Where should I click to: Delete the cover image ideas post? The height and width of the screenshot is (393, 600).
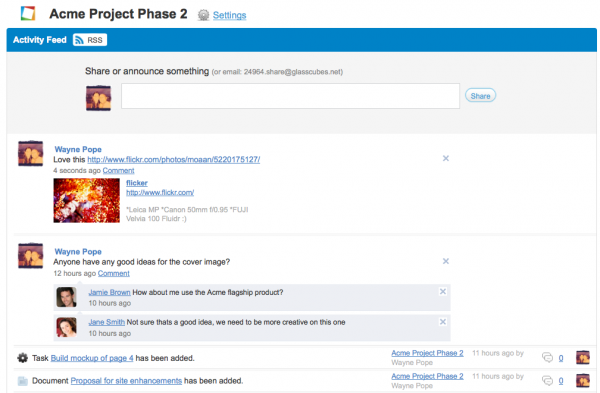click(x=446, y=261)
